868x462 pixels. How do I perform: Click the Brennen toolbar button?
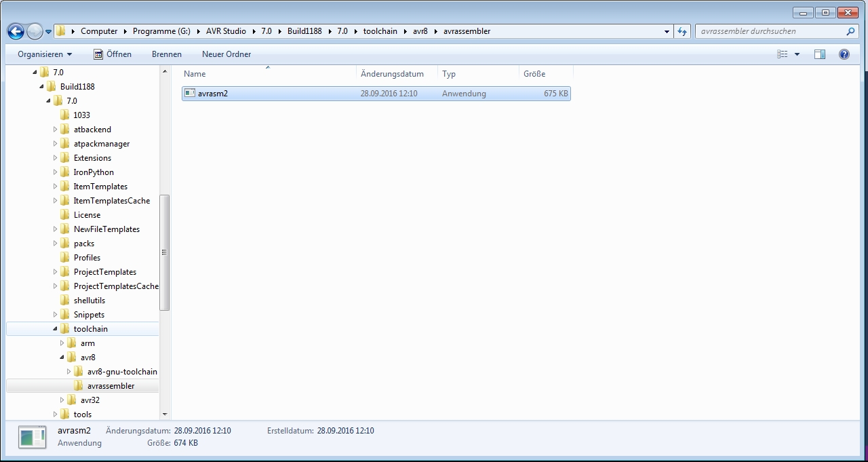click(x=167, y=54)
